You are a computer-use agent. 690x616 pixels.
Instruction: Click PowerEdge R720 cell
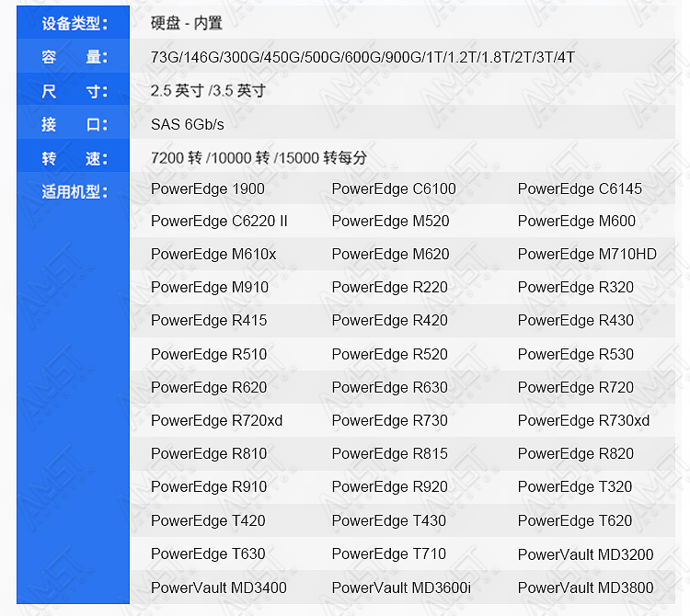click(x=576, y=387)
